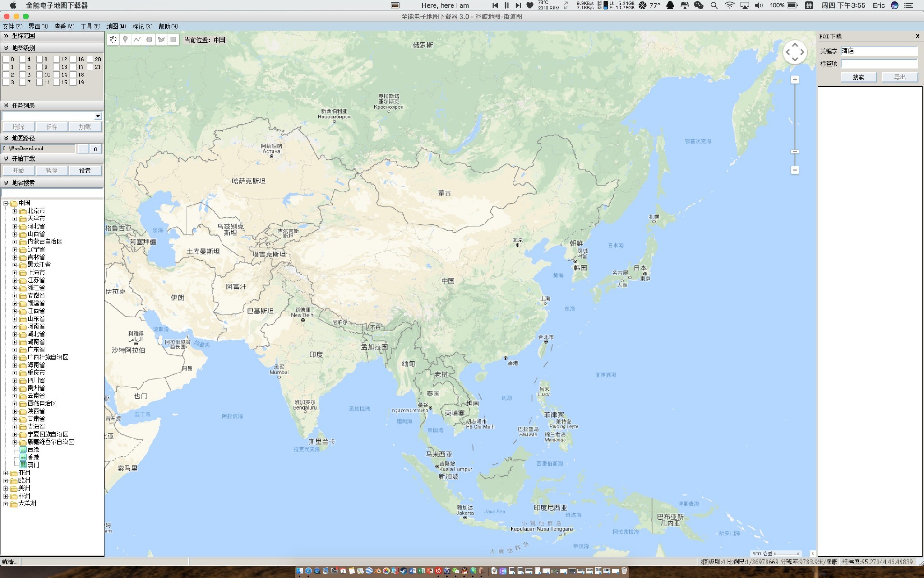The height and width of the screenshot is (578, 924).
Task: Open the 工具 menu
Action: pos(90,27)
